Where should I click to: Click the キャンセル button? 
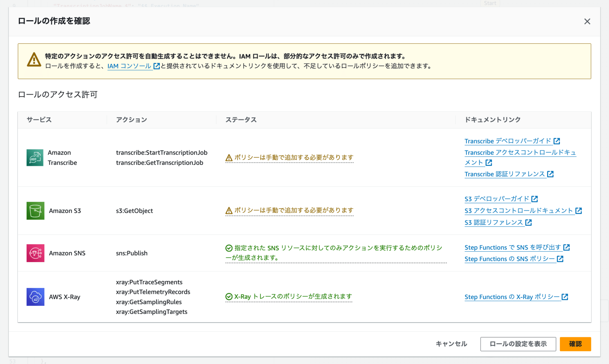click(451, 344)
